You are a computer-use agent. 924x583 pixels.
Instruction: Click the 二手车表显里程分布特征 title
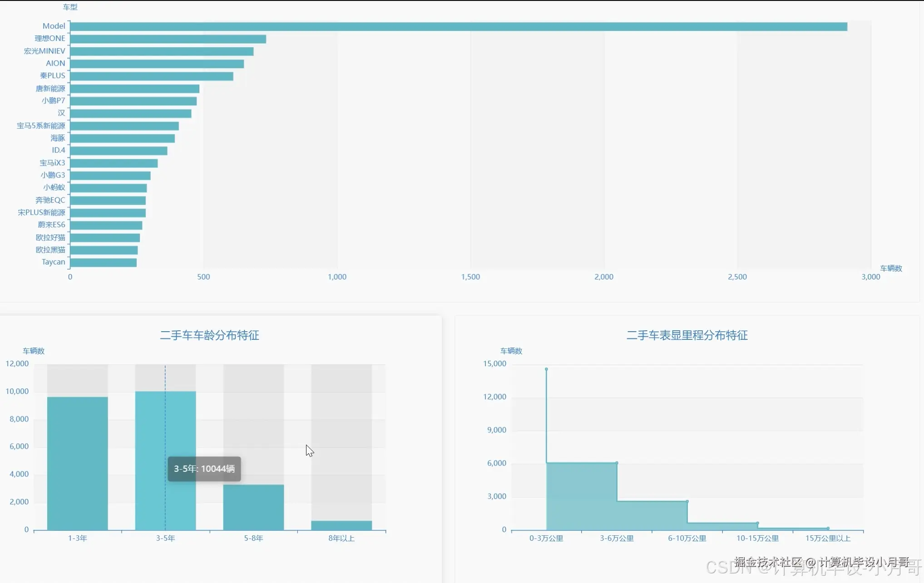tap(687, 335)
